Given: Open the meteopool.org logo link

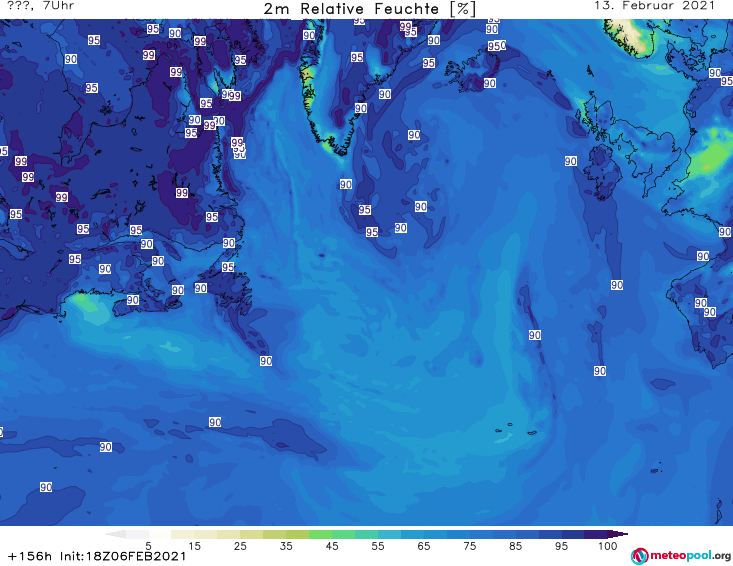Looking at the screenshot, I should coord(680,556).
